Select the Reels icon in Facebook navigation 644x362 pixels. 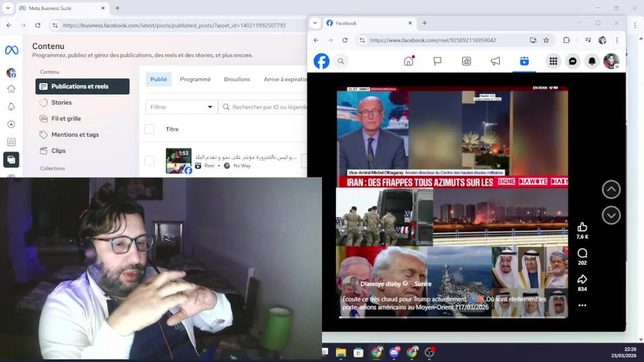[x=524, y=61]
